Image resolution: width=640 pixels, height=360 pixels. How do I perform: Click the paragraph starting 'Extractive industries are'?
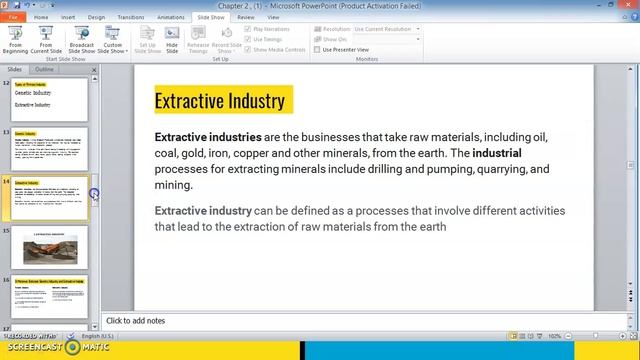(353, 161)
